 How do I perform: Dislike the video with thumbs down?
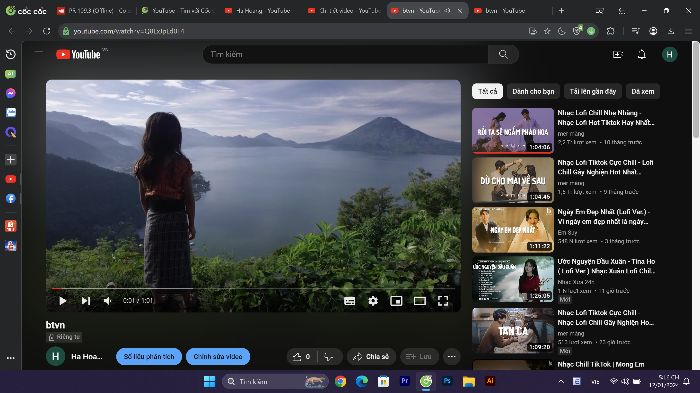[x=329, y=356]
